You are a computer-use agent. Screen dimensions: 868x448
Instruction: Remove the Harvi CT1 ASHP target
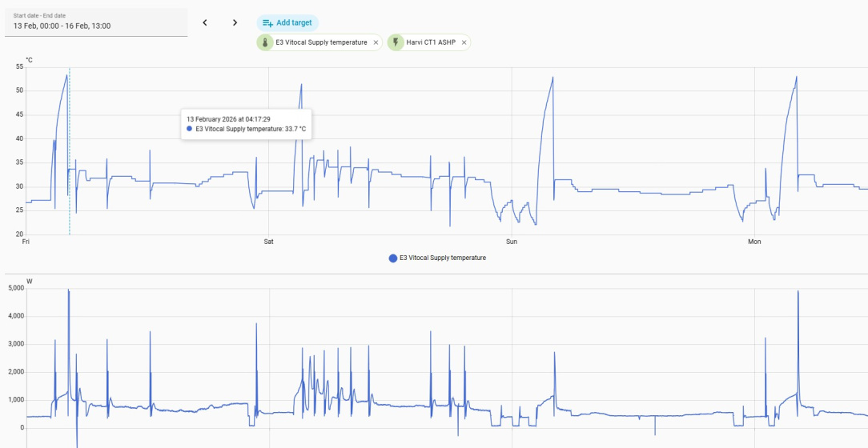pyautogui.click(x=464, y=42)
